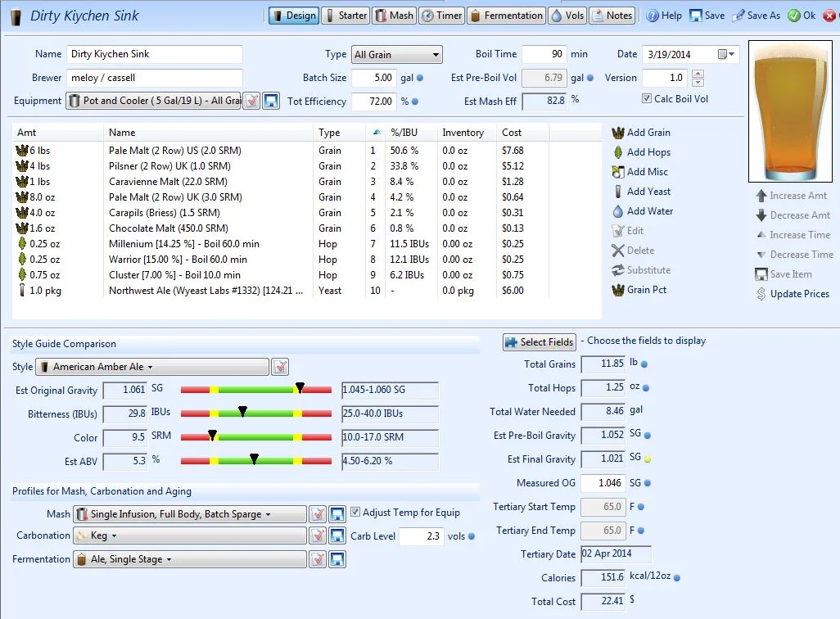Open Select Fields dialog
The image size is (840, 619).
click(540, 342)
